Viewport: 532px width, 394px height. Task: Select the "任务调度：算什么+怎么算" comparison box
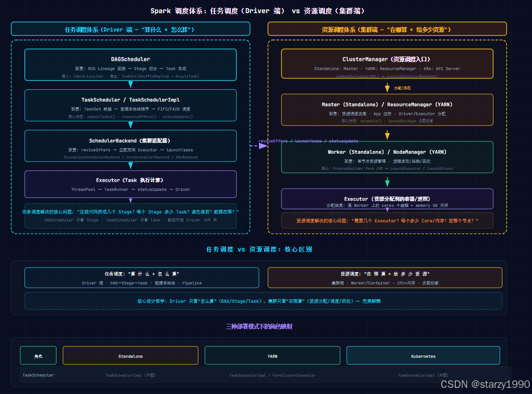142,277
